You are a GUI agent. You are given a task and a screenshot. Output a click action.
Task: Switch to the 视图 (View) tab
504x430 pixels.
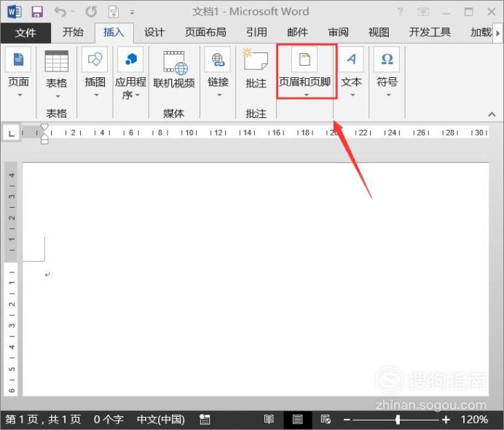pyautogui.click(x=379, y=33)
